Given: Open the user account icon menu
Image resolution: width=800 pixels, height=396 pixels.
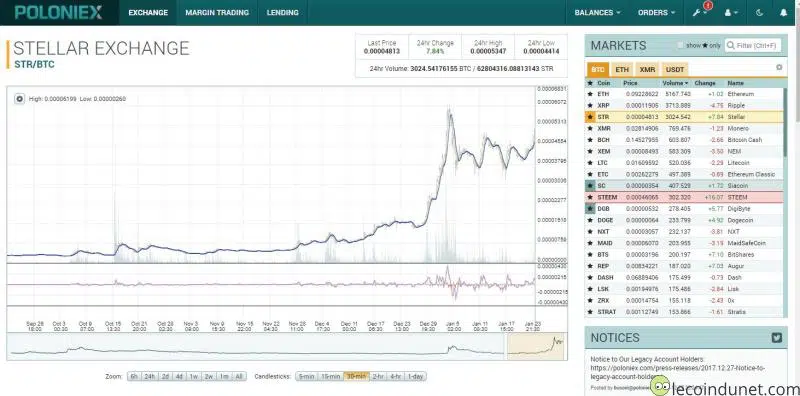Looking at the screenshot, I should 731,13.
